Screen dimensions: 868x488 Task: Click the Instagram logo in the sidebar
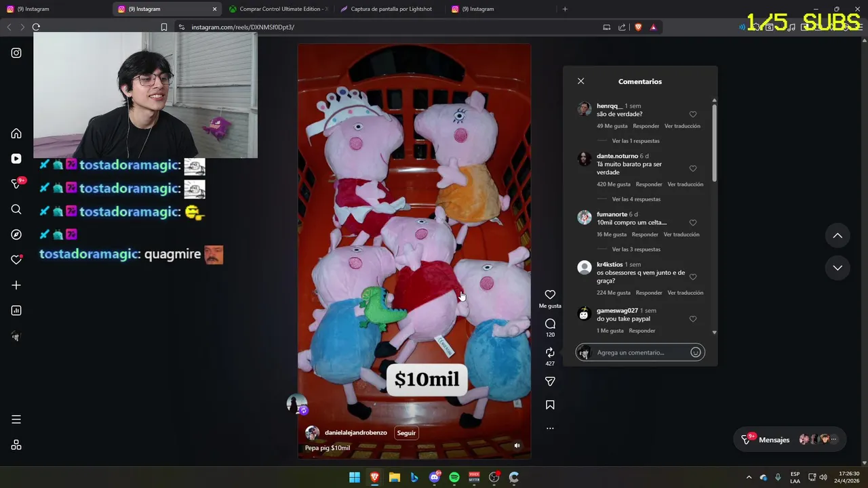tap(16, 53)
